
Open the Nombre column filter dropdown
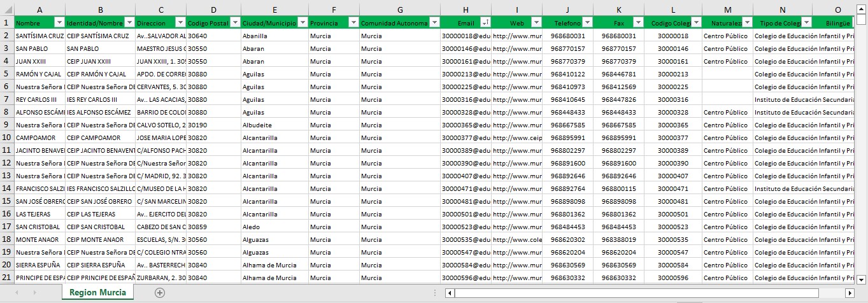pos(59,23)
